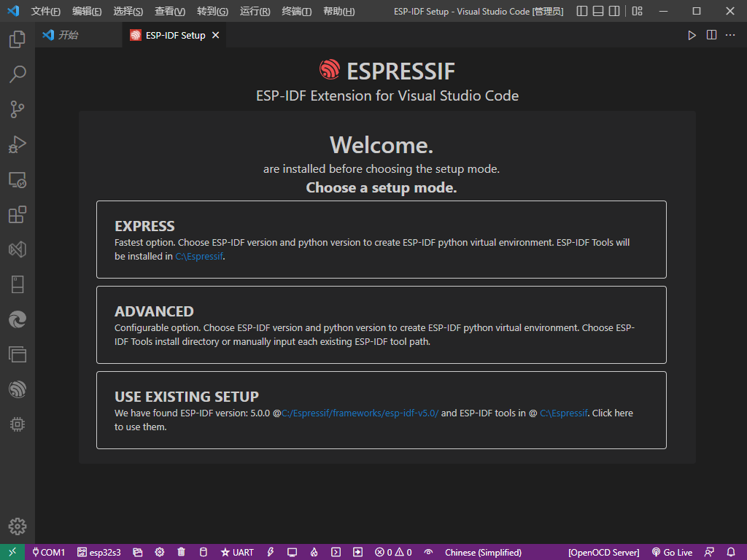Image resolution: width=747 pixels, height=560 pixels.
Task: Click the monitor device icon in status bar
Action: click(292, 553)
